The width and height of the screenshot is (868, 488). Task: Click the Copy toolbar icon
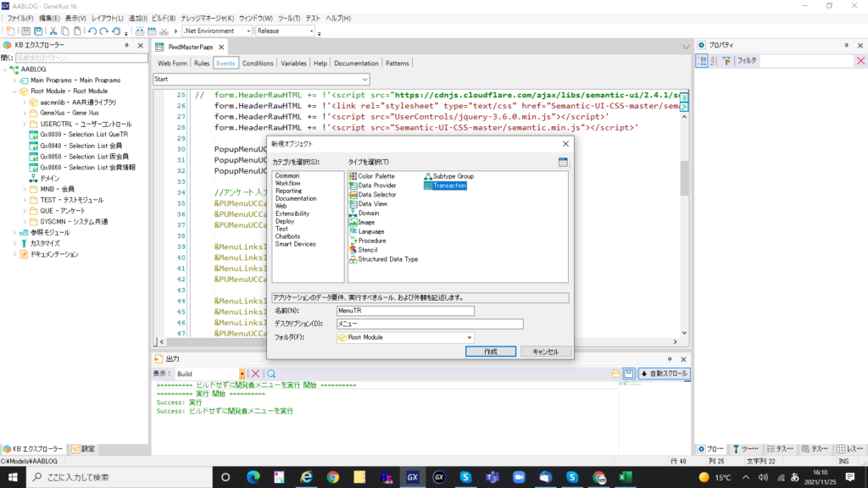65,31
